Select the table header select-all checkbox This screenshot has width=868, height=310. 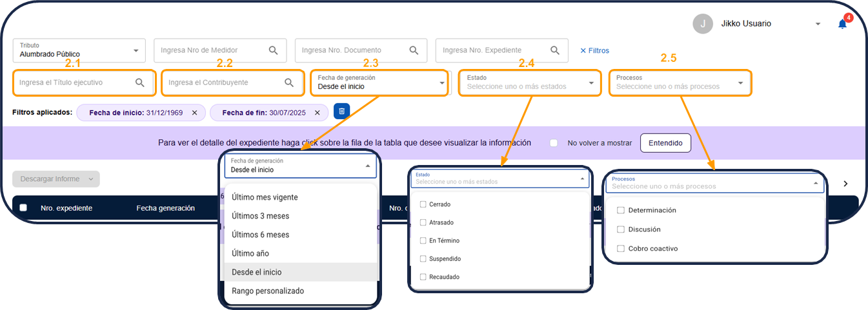tap(23, 208)
